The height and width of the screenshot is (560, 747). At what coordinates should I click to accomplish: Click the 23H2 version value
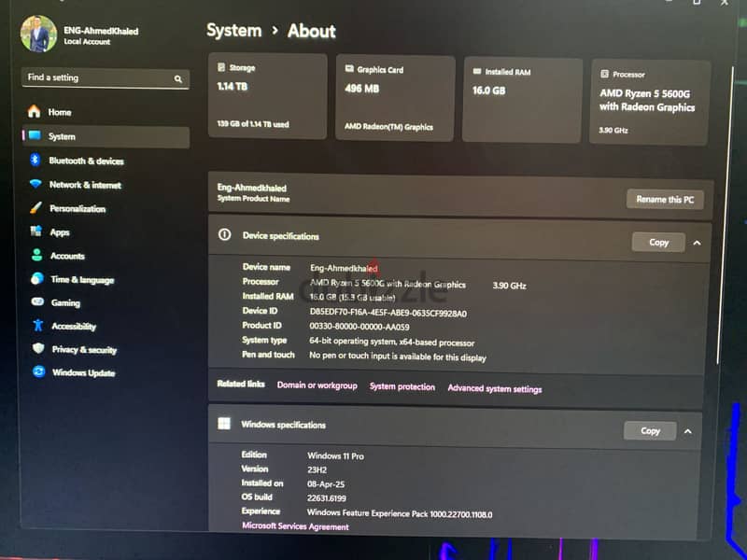[317, 469]
